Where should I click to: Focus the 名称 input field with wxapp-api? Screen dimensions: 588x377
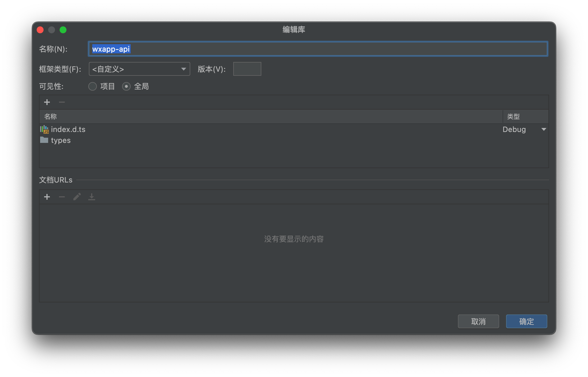(318, 49)
